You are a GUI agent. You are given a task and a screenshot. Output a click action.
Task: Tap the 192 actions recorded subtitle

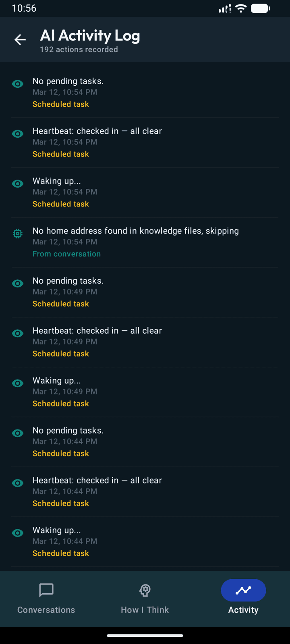[x=79, y=49]
